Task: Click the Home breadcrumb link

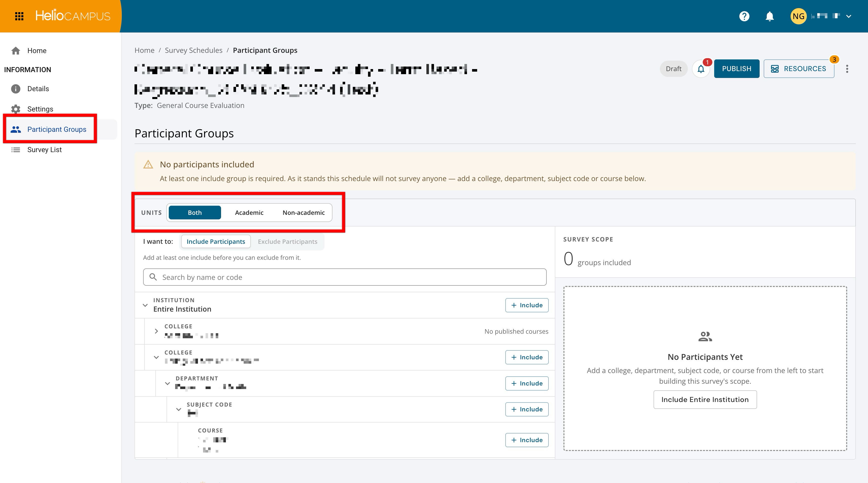Action: [x=144, y=50]
